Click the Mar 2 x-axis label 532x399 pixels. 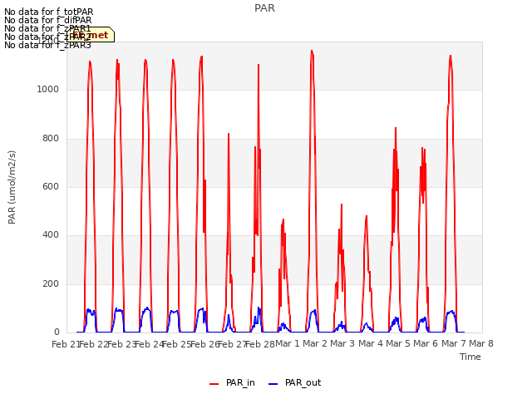[315, 343]
